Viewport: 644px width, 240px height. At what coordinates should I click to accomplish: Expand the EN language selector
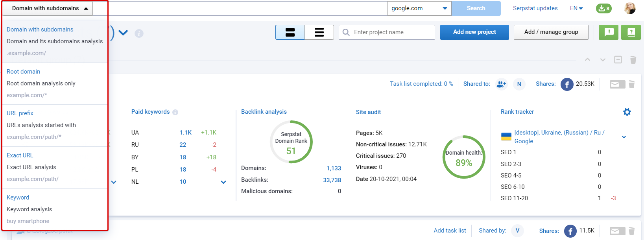point(576,8)
